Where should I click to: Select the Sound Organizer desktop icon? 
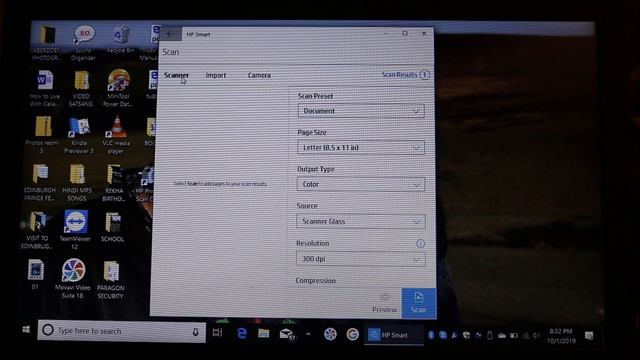tap(83, 43)
